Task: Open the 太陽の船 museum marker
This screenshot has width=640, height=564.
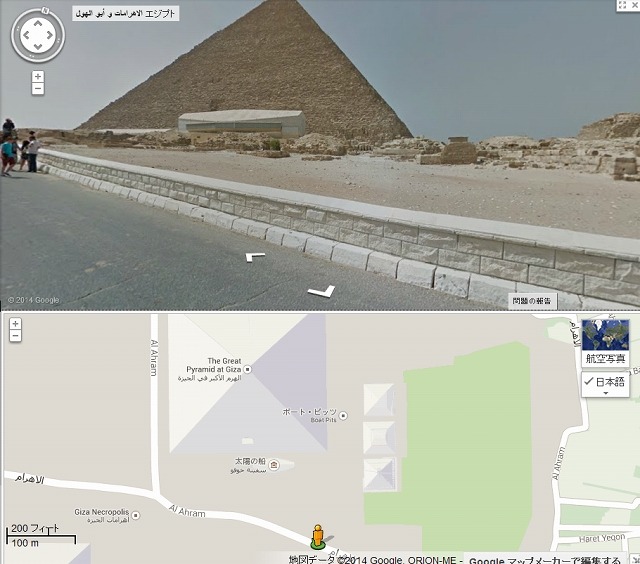Action: (x=274, y=465)
